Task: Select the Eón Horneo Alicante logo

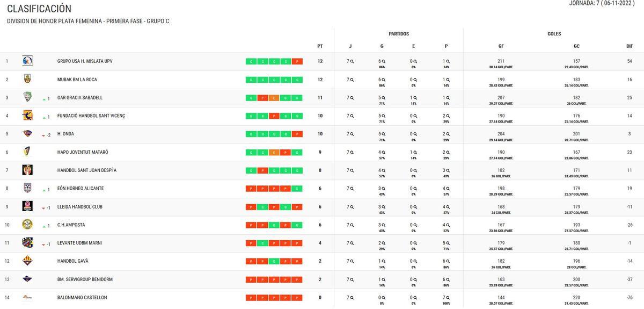Action: click(27, 189)
